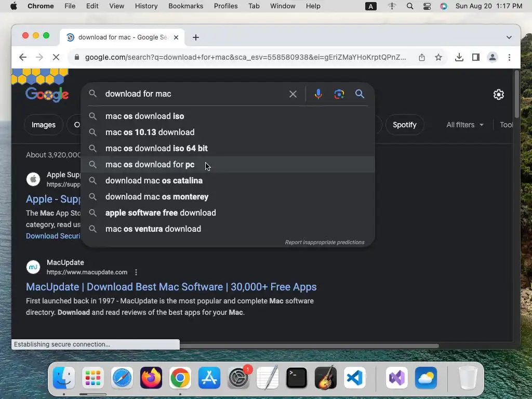The image size is (532, 399).
Task: Open GarageBand in the Dock
Action: pos(326,378)
